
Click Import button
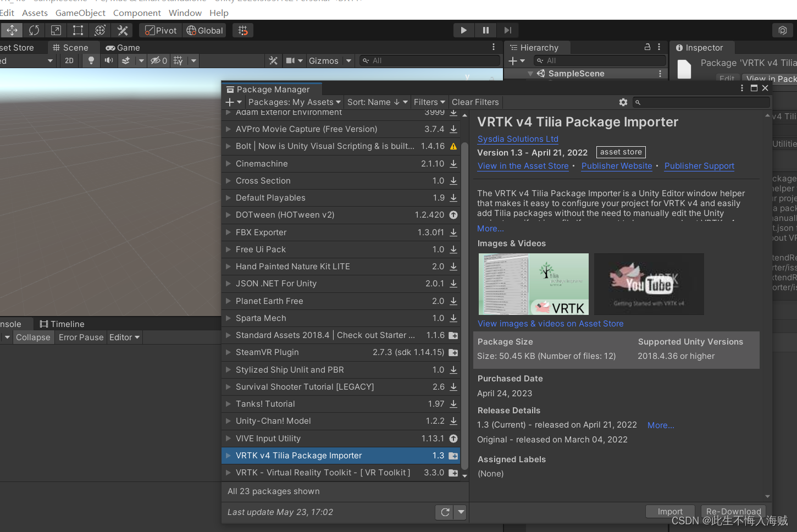pyautogui.click(x=670, y=512)
